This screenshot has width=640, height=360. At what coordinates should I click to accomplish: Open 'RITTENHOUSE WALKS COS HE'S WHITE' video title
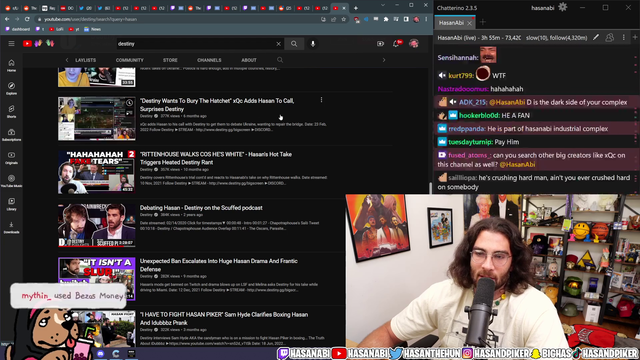coord(216,158)
